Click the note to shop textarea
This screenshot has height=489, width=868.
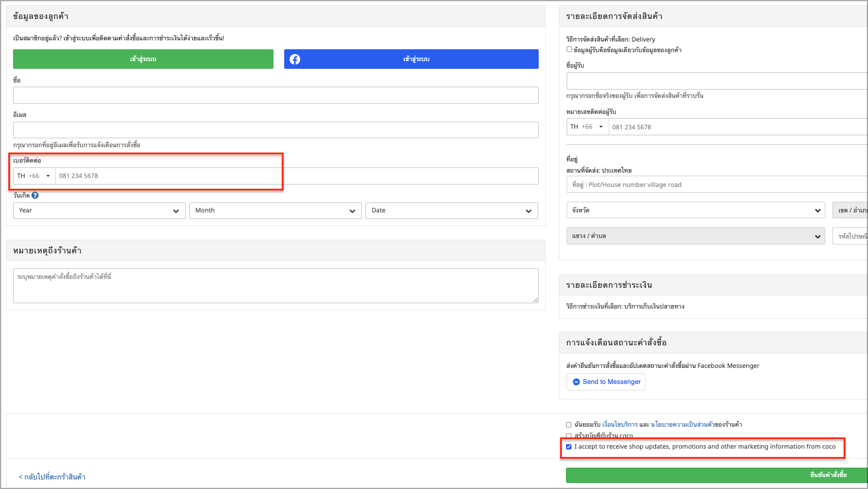click(x=276, y=286)
